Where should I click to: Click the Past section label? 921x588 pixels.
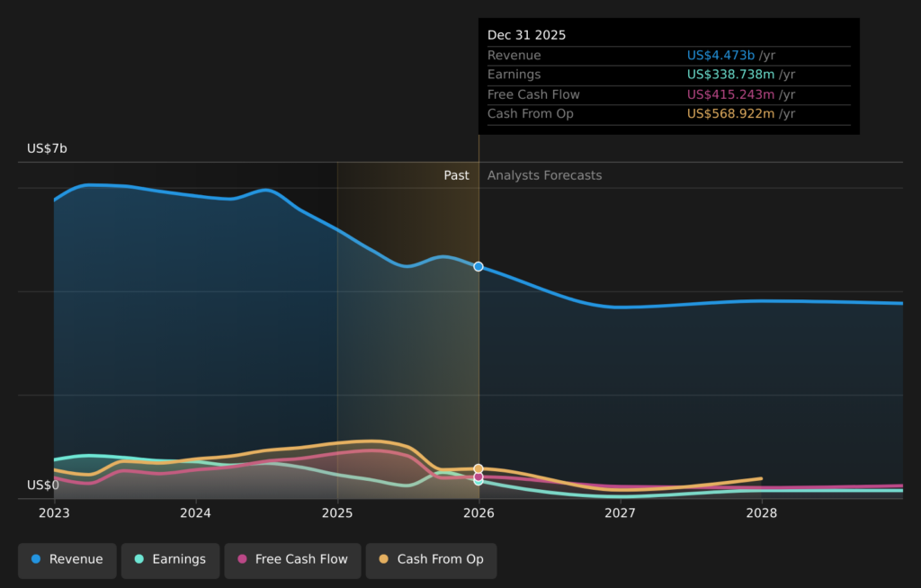pos(456,175)
